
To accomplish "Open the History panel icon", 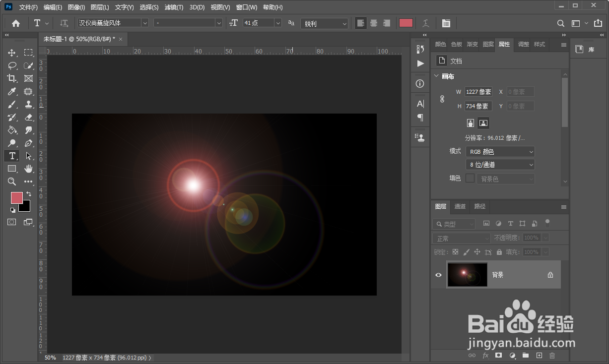I will 420,49.
